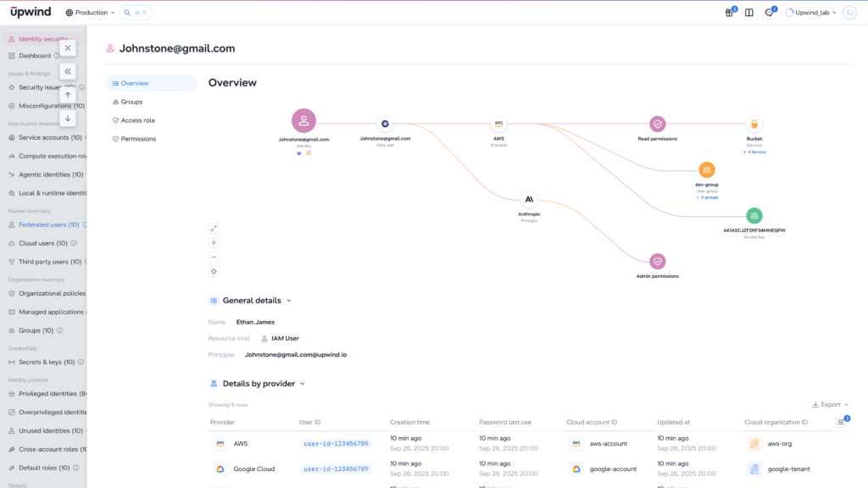Open the Production environment dropdown

click(x=90, y=12)
